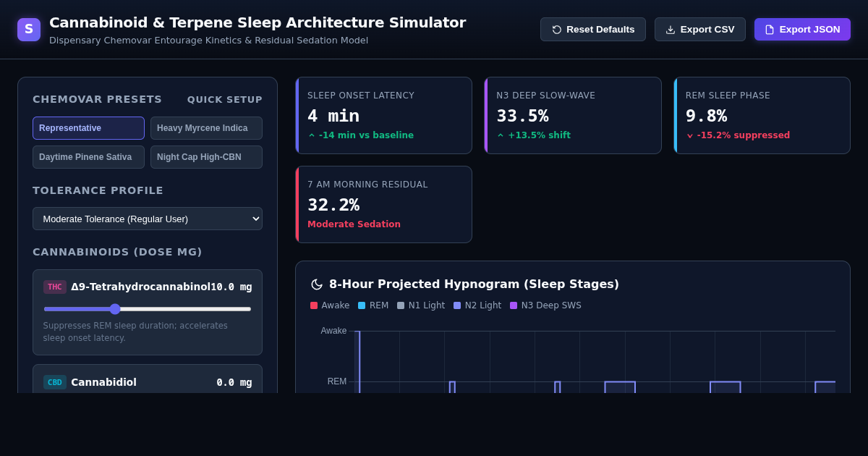Adjust the THC dose slider
This screenshot has height=456, width=868.
point(148,309)
